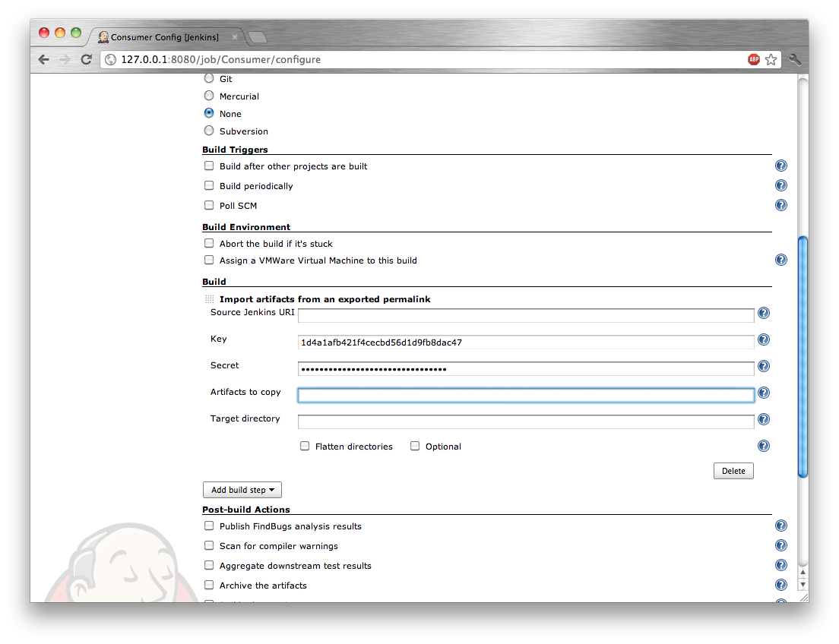Click the browser forward arrow
839x644 pixels.
[65, 59]
